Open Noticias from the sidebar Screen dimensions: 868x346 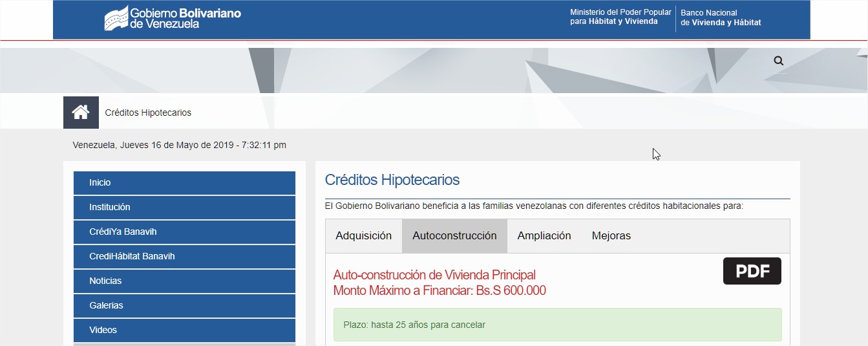184,281
